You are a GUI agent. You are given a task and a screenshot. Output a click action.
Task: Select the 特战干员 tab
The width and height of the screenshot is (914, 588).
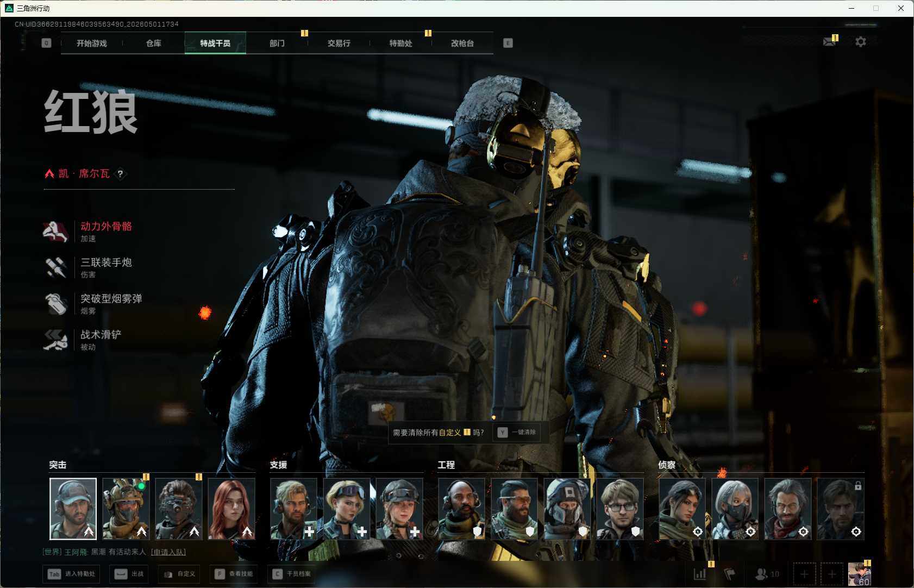click(x=215, y=43)
